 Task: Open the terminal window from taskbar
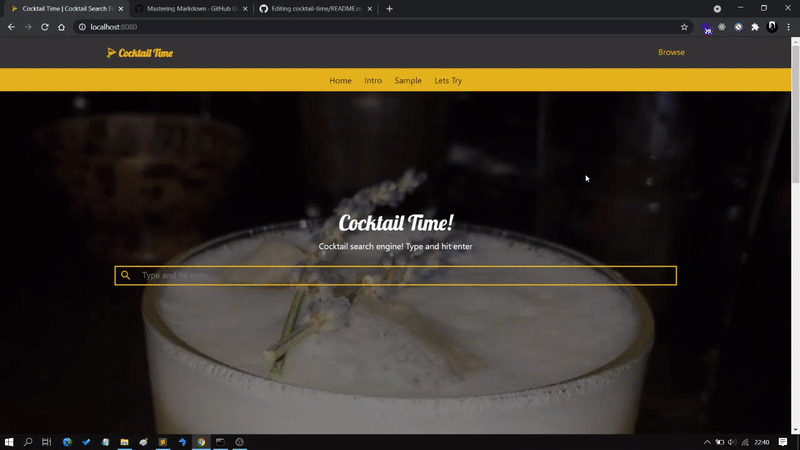[x=220, y=442]
